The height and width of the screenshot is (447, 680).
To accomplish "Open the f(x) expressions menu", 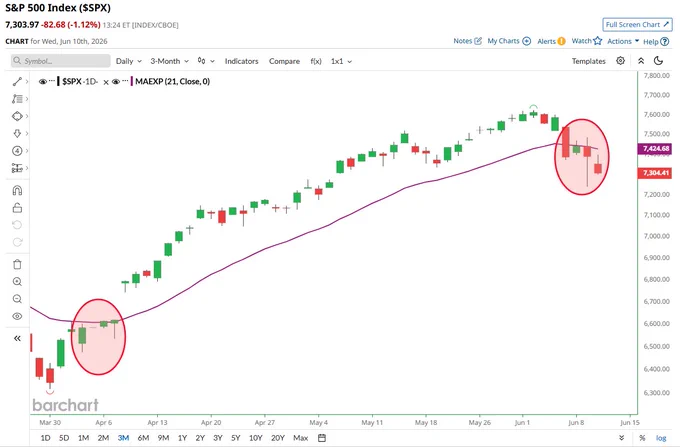I will [x=316, y=61].
